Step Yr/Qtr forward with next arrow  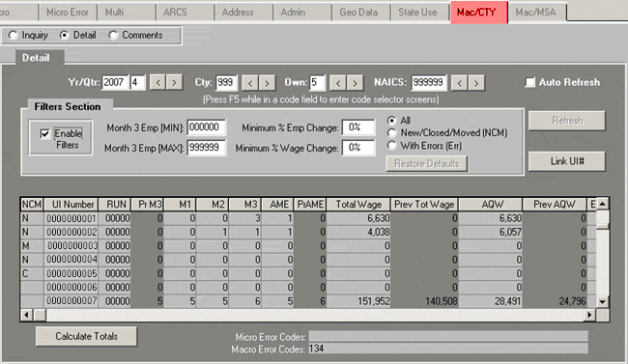174,82
